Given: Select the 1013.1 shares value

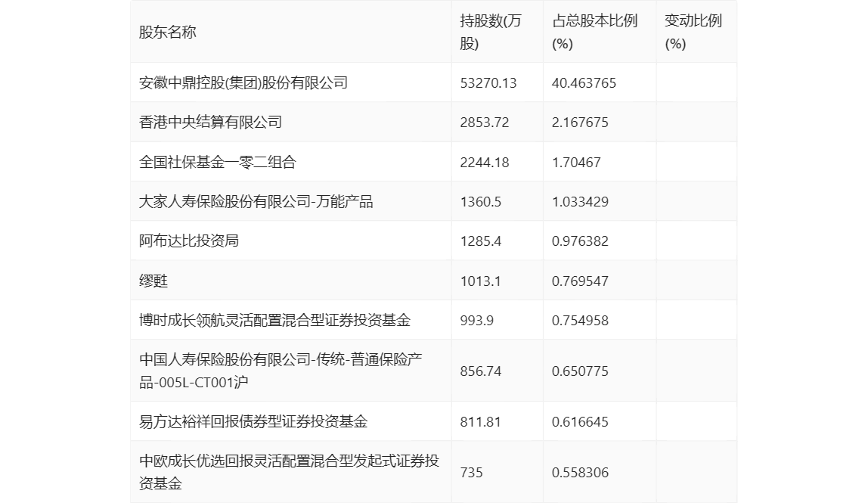Looking at the screenshot, I should pyautogui.click(x=481, y=281).
